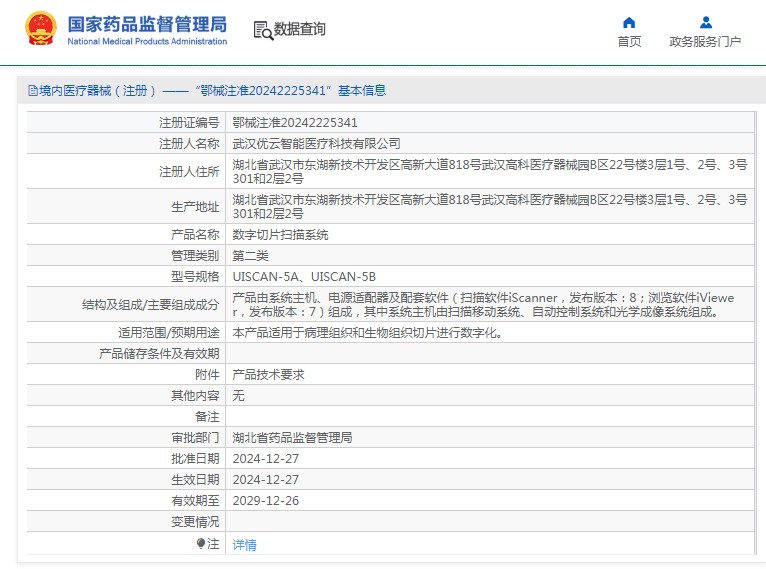Click the 有效期至 row label

195,501
